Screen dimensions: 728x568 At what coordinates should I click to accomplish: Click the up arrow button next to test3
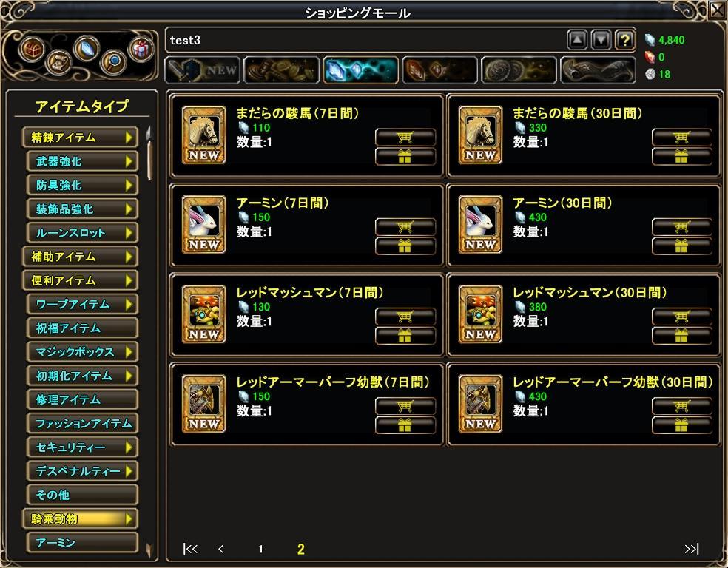577,41
